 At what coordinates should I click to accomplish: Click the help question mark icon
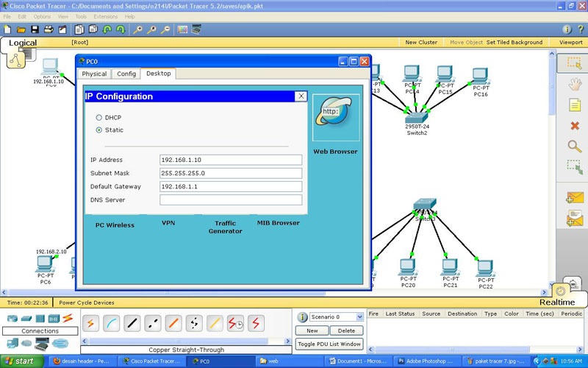click(581, 29)
